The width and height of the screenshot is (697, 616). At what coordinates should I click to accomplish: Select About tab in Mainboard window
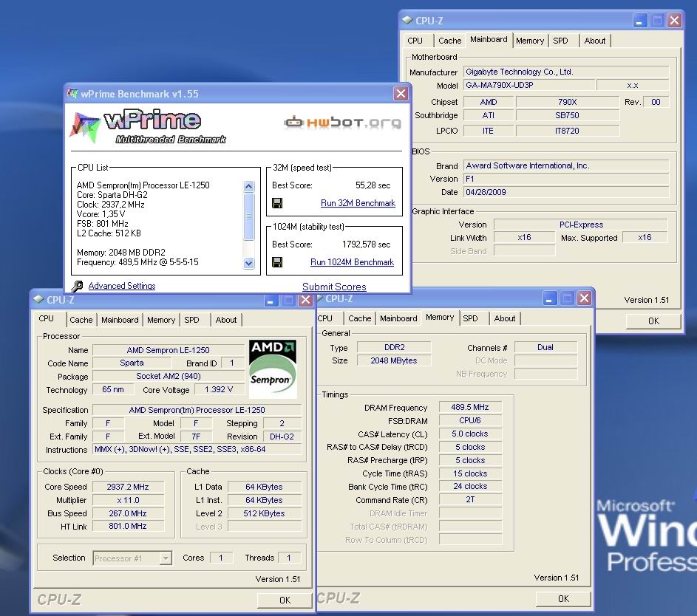click(x=595, y=41)
